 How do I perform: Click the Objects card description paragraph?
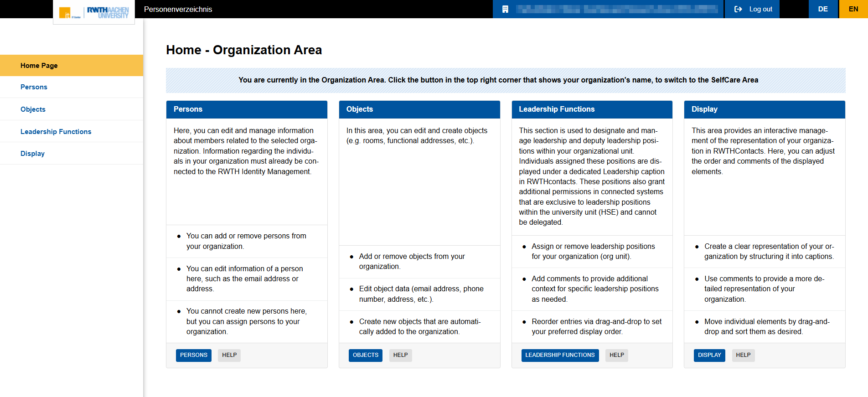pyautogui.click(x=417, y=136)
